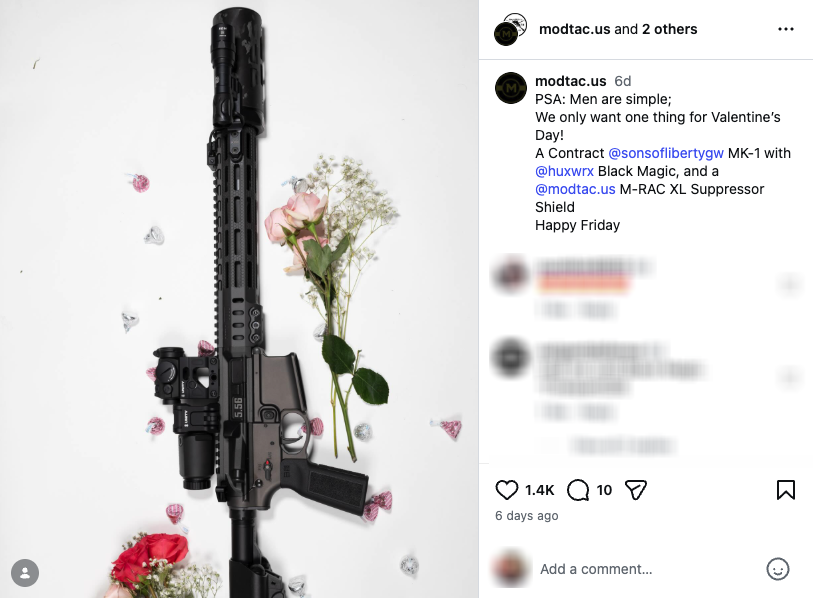The width and height of the screenshot is (813, 598).
Task: Open the emoji picker smiley icon
Action: pyautogui.click(x=778, y=569)
